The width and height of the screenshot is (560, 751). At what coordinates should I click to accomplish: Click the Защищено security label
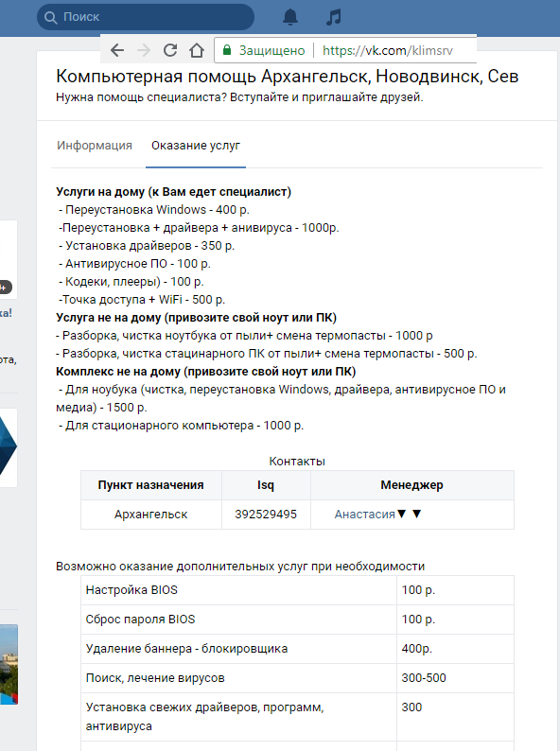pyautogui.click(x=271, y=50)
